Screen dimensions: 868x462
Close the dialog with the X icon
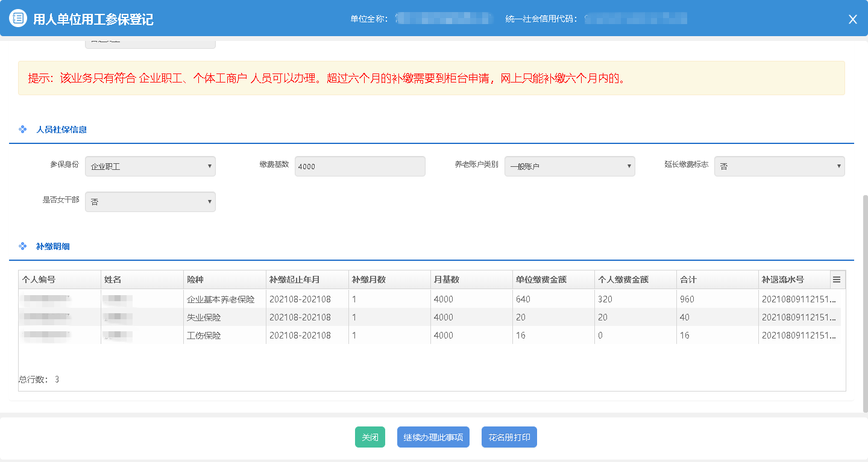click(x=852, y=19)
